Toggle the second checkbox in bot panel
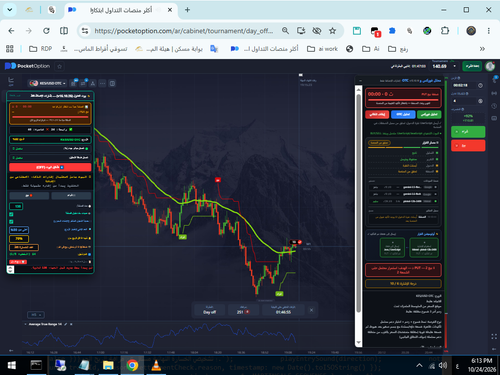 (x=11, y=222)
